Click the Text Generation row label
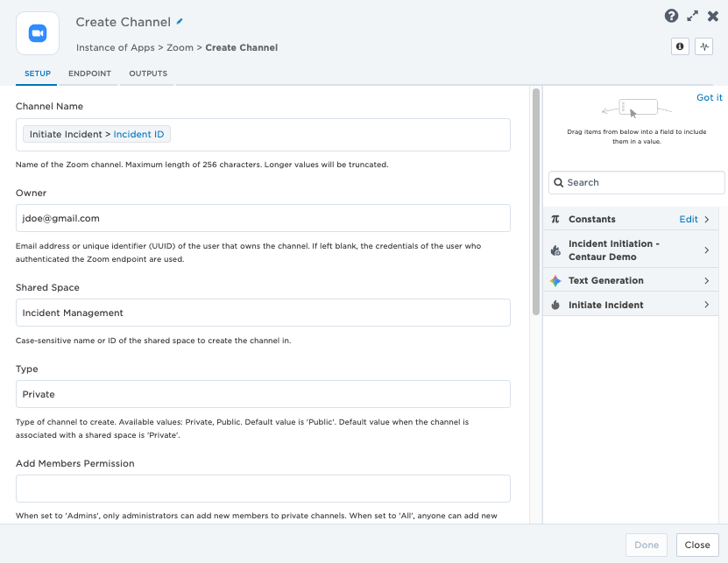This screenshot has height=563, width=728. [x=606, y=281]
